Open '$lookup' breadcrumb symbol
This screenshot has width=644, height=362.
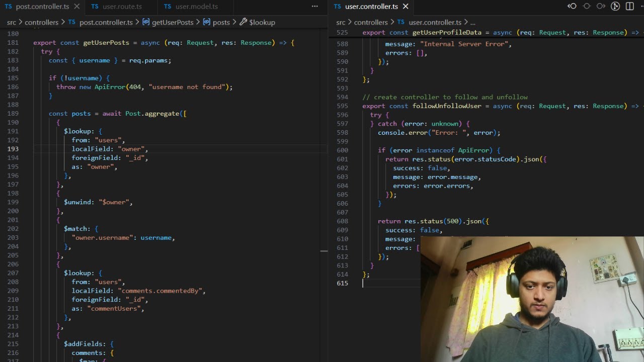click(262, 22)
